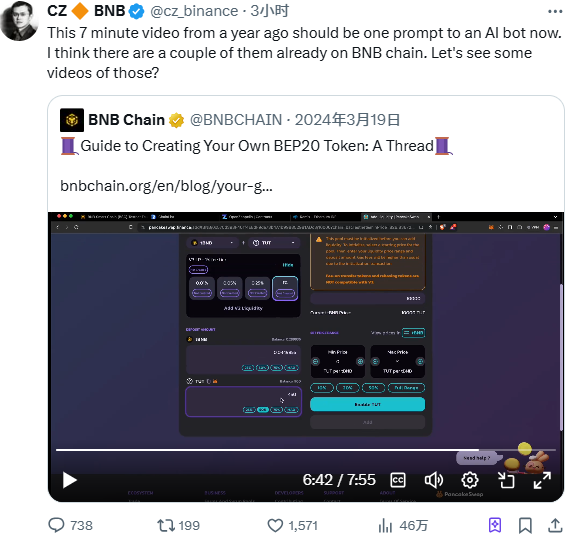Open video settings gear
This screenshot has height=544, width=570.
pos(470,480)
